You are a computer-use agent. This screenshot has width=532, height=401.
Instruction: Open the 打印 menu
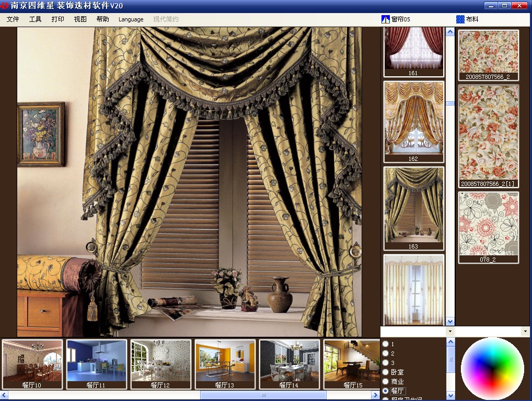pos(57,19)
